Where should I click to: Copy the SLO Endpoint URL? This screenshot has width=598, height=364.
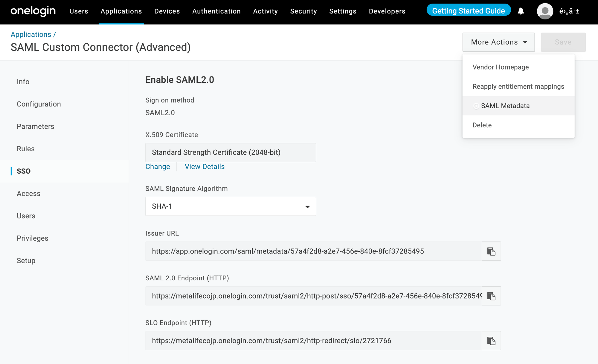[x=491, y=341]
